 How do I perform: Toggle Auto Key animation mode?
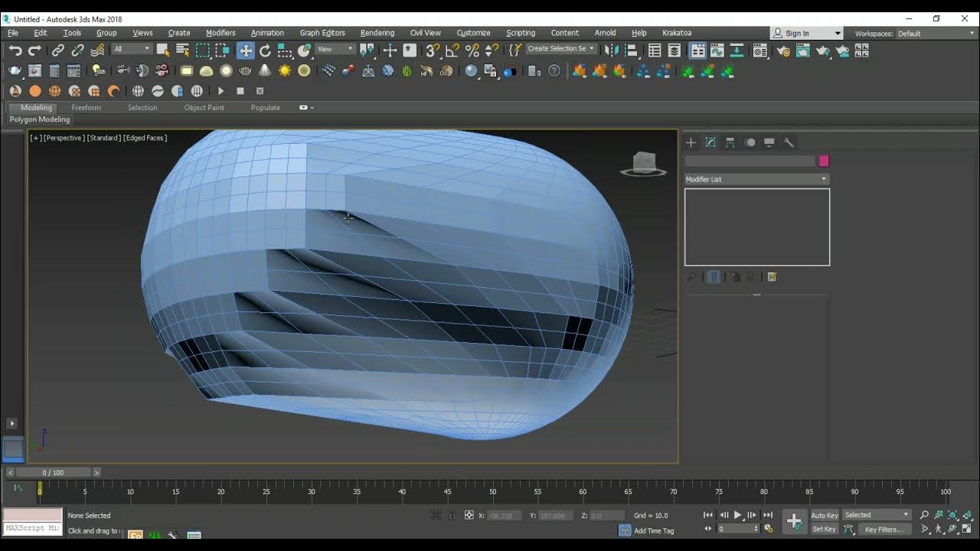(824, 515)
